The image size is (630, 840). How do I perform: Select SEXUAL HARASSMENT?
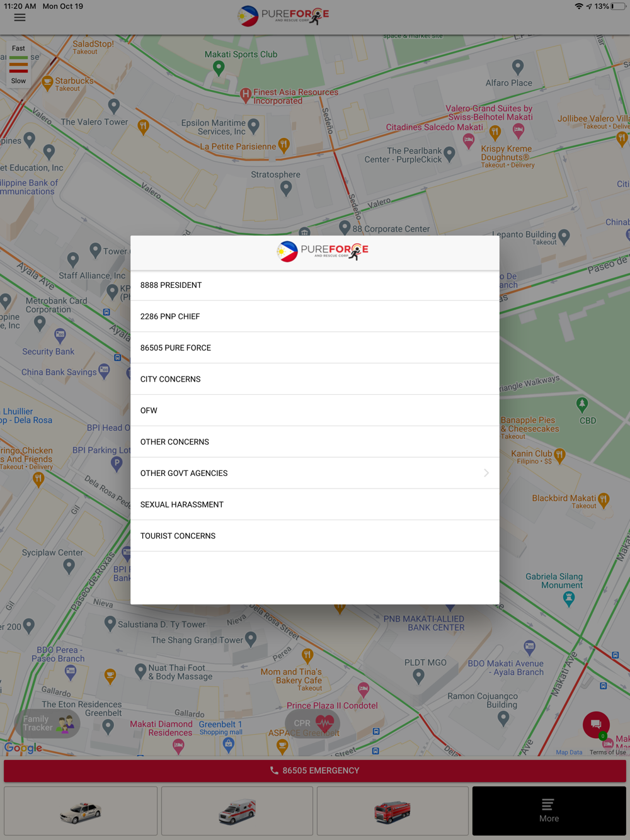point(315,504)
